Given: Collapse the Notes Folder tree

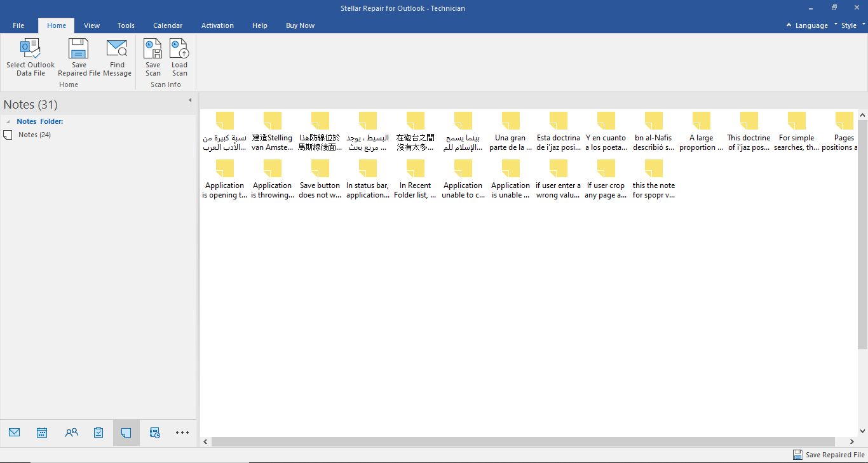Looking at the screenshot, I should [8, 121].
